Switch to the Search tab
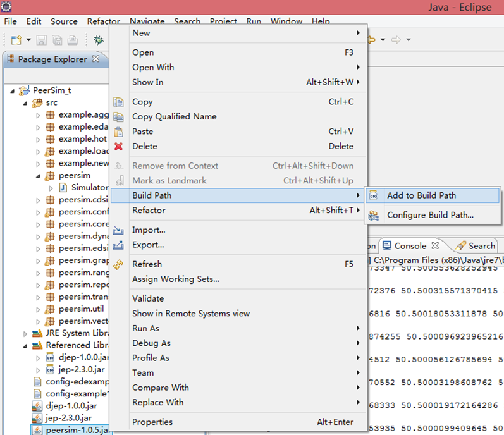The width and height of the screenshot is (504, 435). click(476, 246)
